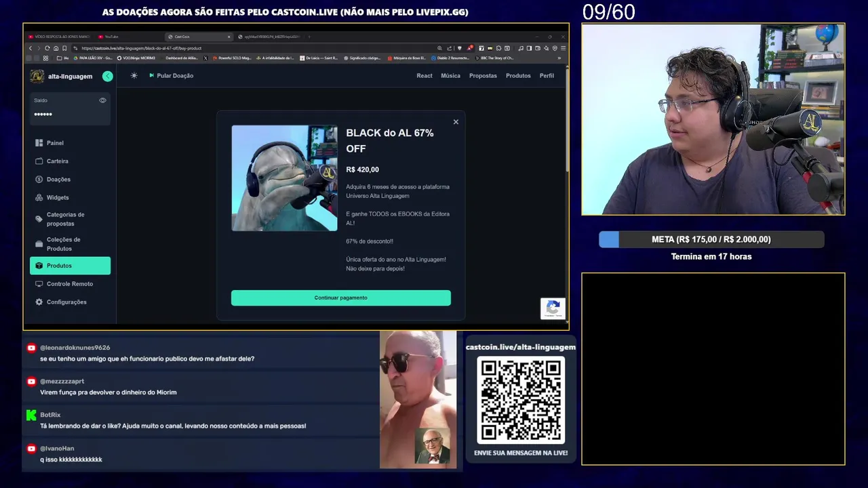Open the Propostas top navigation link
The image size is (868, 488).
pyautogui.click(x=483, y=76)
